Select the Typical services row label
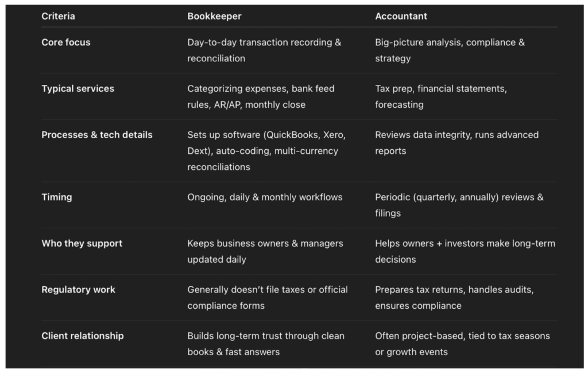The image size is (588, 373). point(78,88)
